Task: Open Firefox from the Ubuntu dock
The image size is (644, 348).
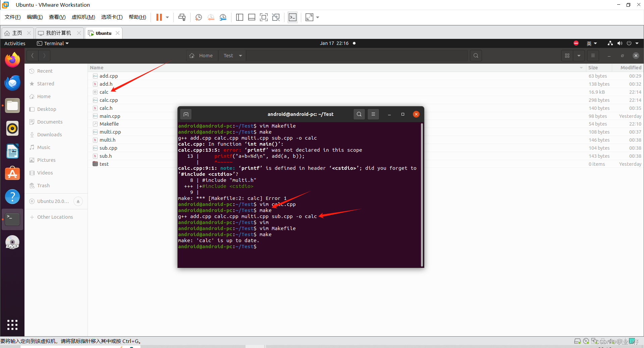Action: (x=12, y=60)
